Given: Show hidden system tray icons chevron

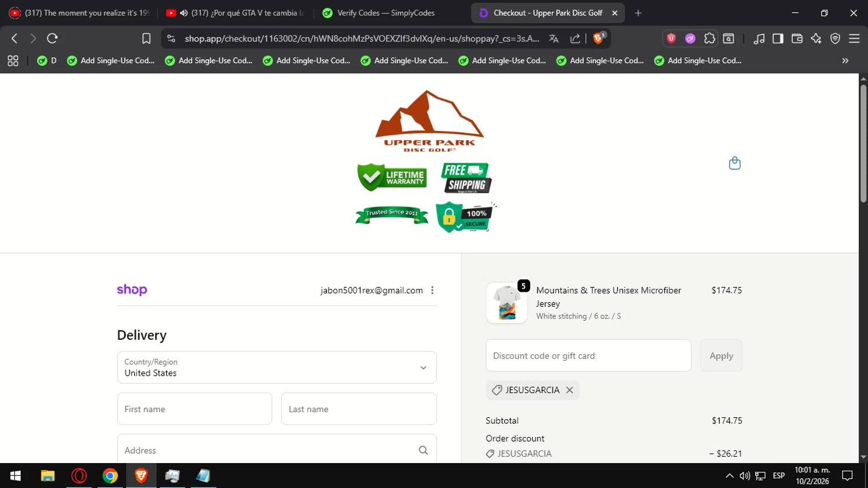Looking at the screenshot, I should pyautogui.click(x=729, y=476).
